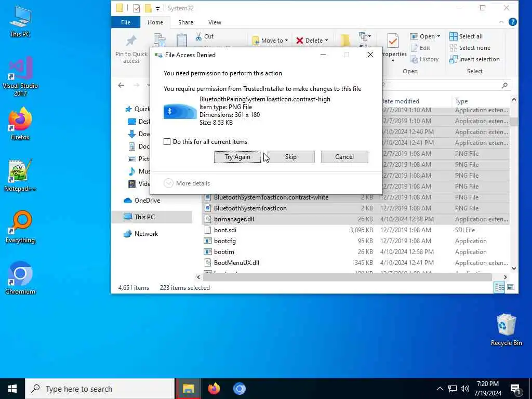The image size is (532, 399).
Task: Click the horizontal scrollbar left arrow
Action: point(199,277)
